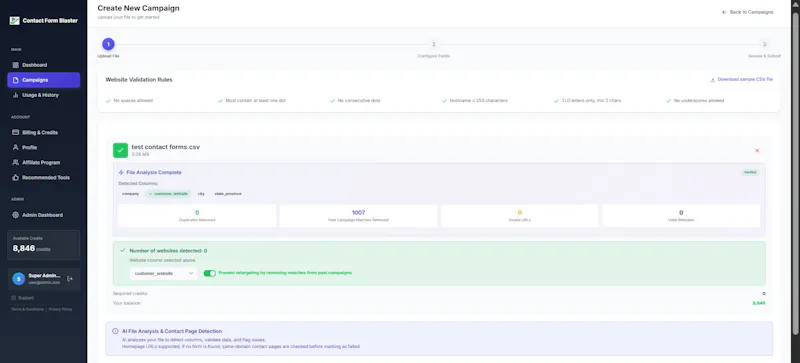Click step 1 Upload File circle
Viewport: 800px width, 363px height.
click(108, 44)
